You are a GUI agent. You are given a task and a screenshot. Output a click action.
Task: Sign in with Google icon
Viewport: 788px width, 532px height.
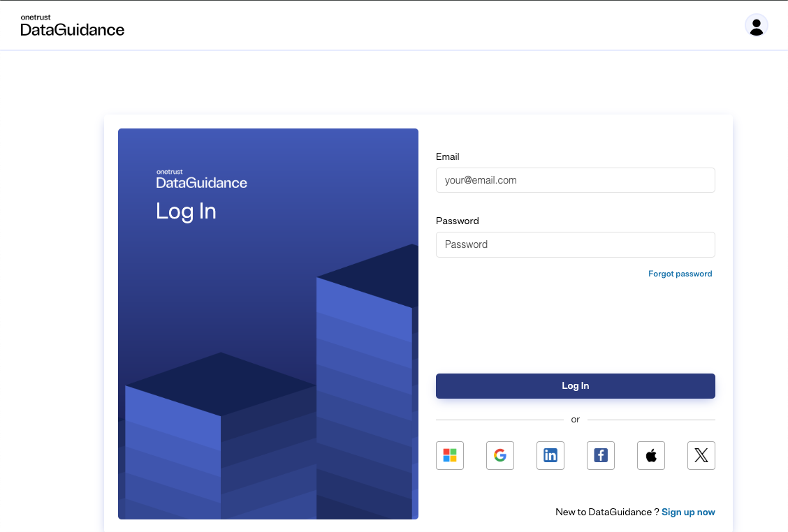[500, 456]
